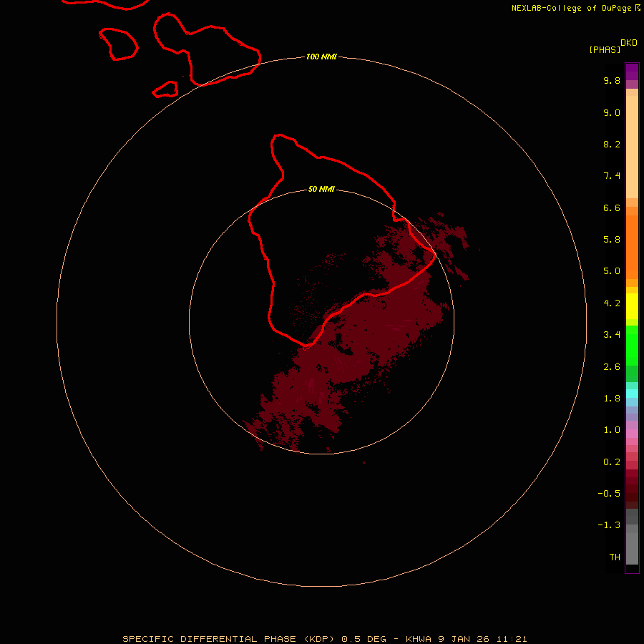The image size is (644, 644).
Task: Click the 0.2 legend value
Action: pyautogui.click(x=612, y=462)
